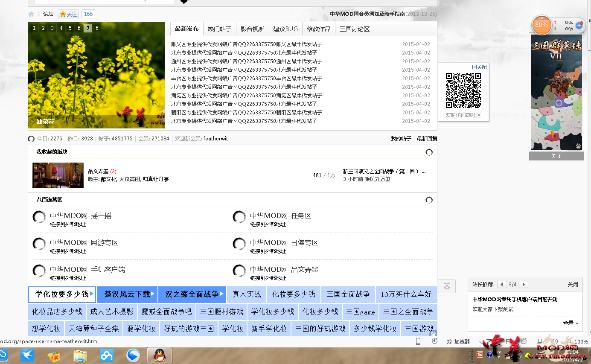Switch to the 热门帖子 tab
The height and width of the screenshot is (364, 591).
click(219, 29)
